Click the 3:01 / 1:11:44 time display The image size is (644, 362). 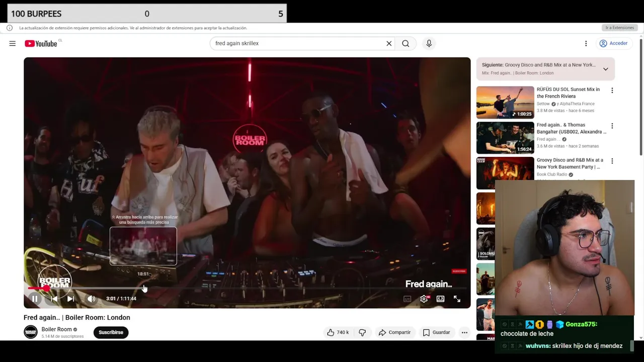[121, 299]
